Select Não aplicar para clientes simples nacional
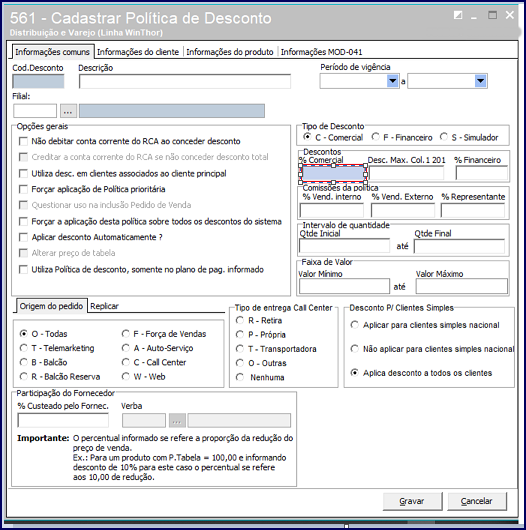 355,349
